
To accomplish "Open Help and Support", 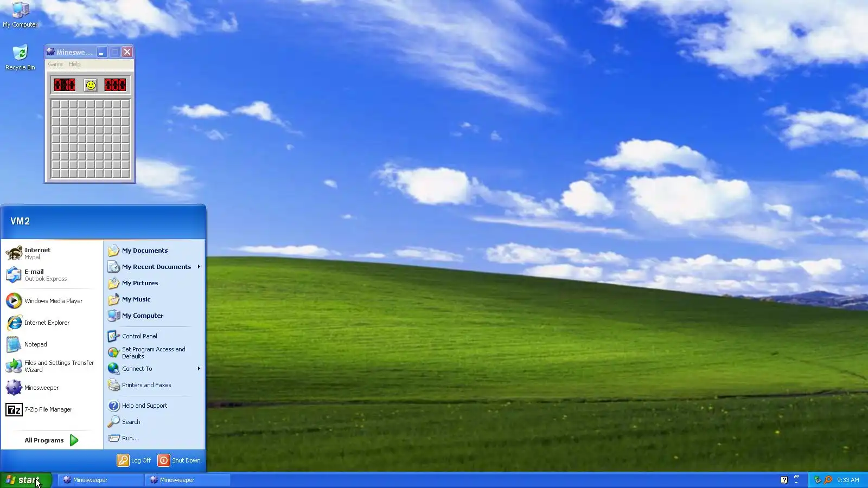I will (155, 406).
